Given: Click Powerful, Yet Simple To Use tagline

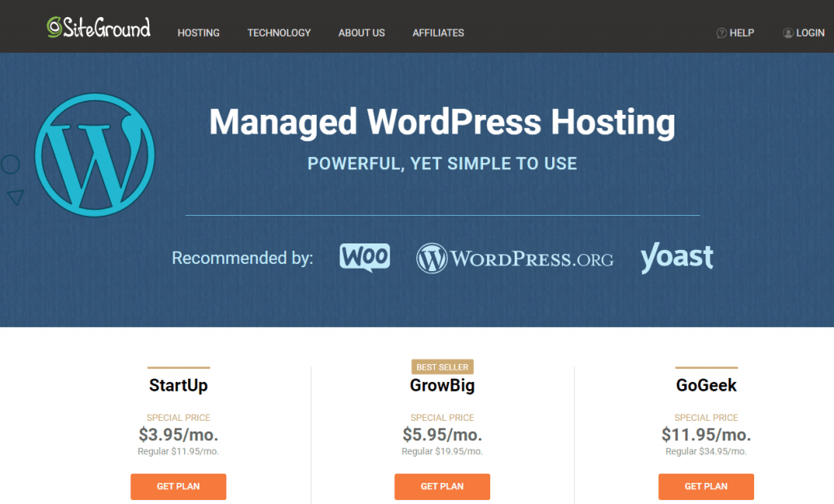Looking at the screenshot, I should point(442,164).
